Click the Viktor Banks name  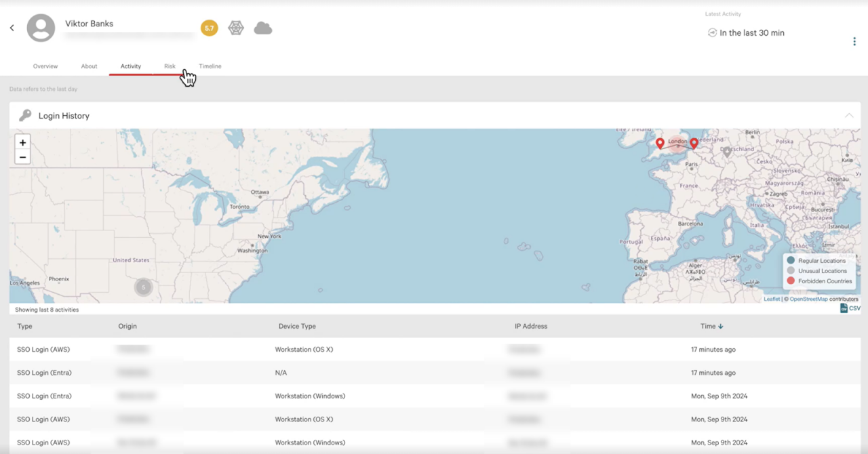[89, 24]
